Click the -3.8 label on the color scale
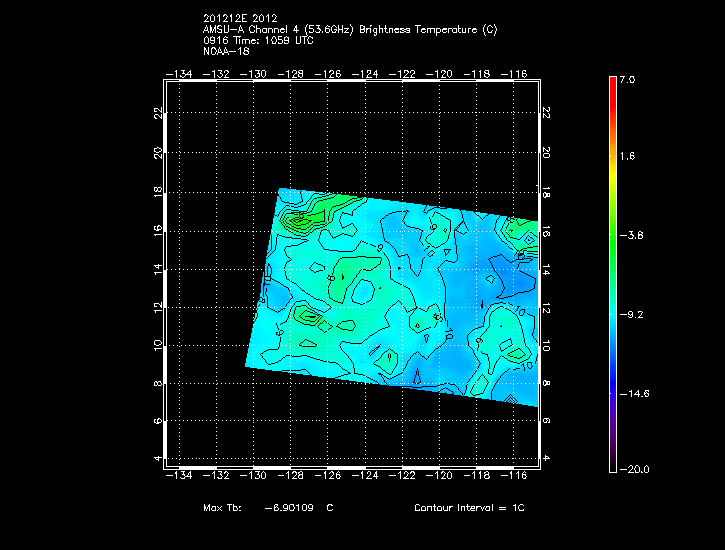The image size is (725, 550). (x=630, y=235)
